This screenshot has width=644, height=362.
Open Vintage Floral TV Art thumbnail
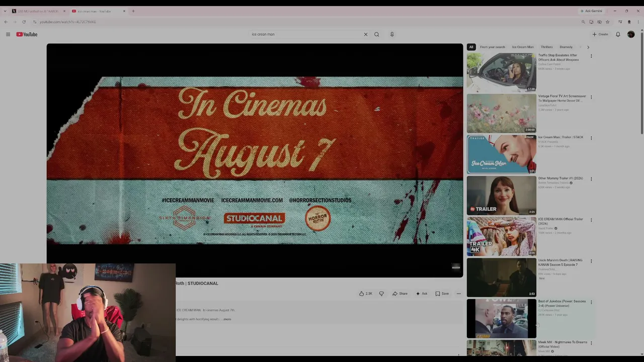click(501, 113)
